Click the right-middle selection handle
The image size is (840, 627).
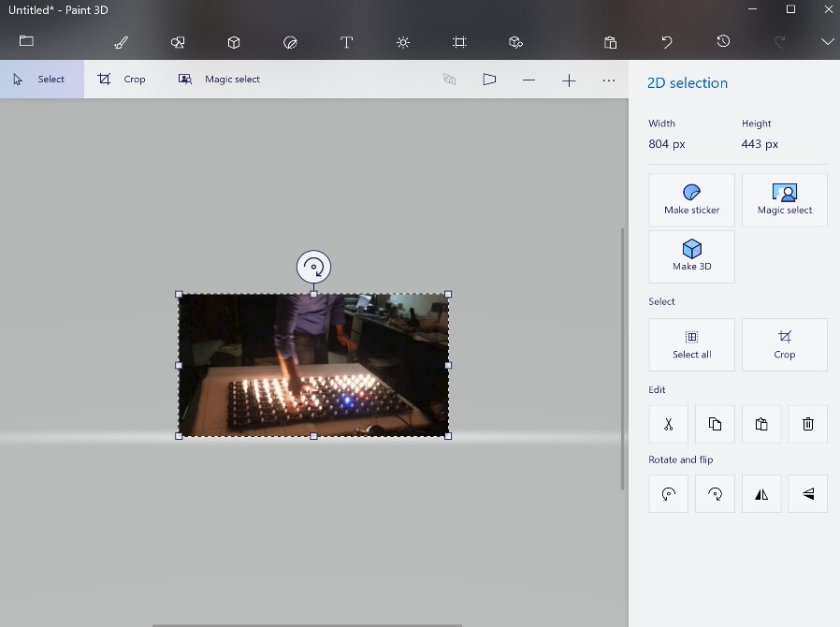(x=448, y=365)
